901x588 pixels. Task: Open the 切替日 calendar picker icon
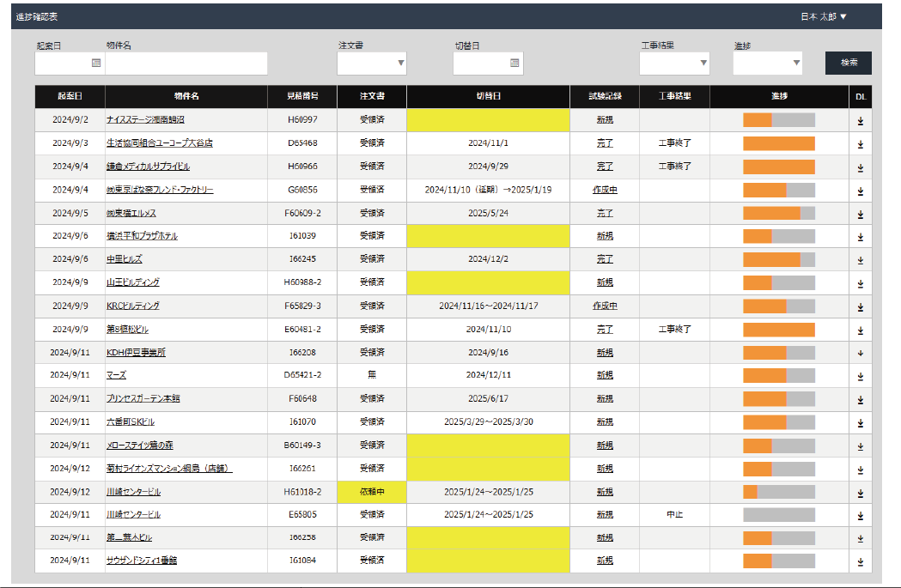pyautogui.click(x=514, y=64)
